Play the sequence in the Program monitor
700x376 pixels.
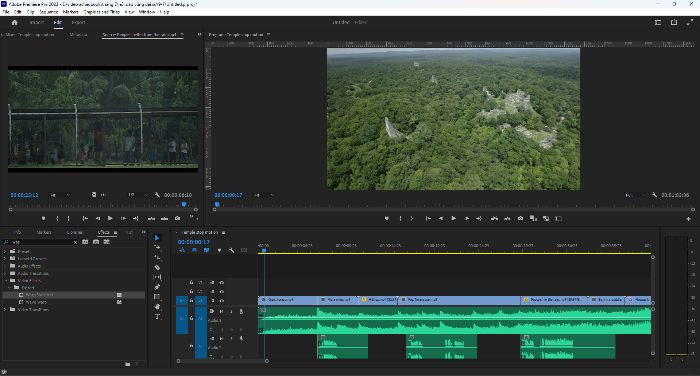(x=454, y=218)
